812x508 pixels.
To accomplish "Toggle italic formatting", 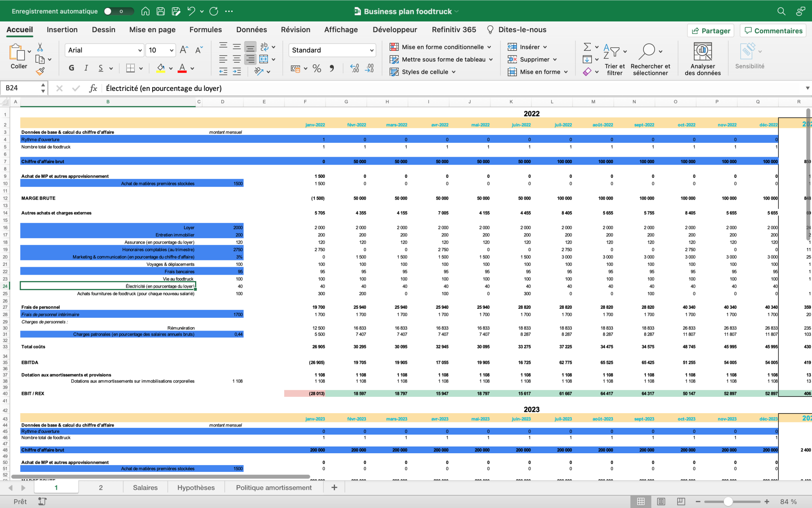I will [x=86, y=68].
